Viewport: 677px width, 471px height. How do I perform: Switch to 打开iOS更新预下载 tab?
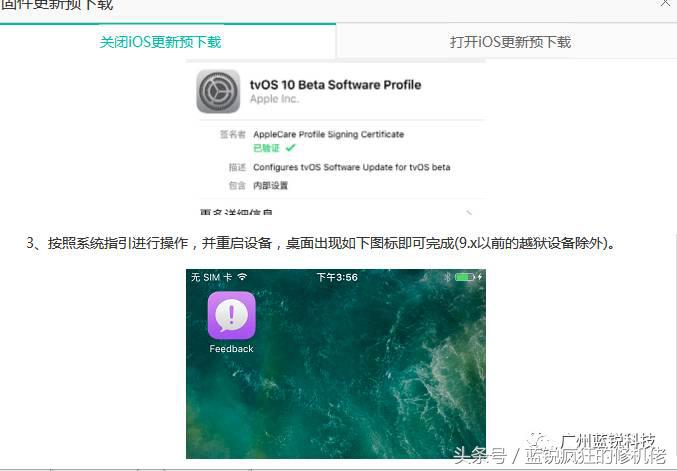point(510,42)
